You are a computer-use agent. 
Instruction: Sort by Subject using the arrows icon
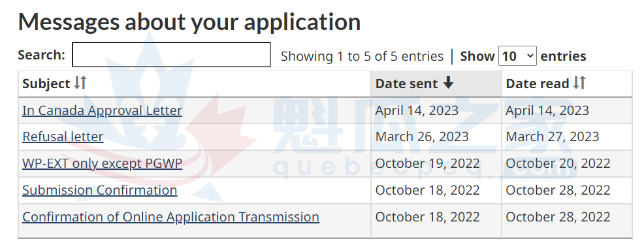pyautogui.click(x=80, y=83)
